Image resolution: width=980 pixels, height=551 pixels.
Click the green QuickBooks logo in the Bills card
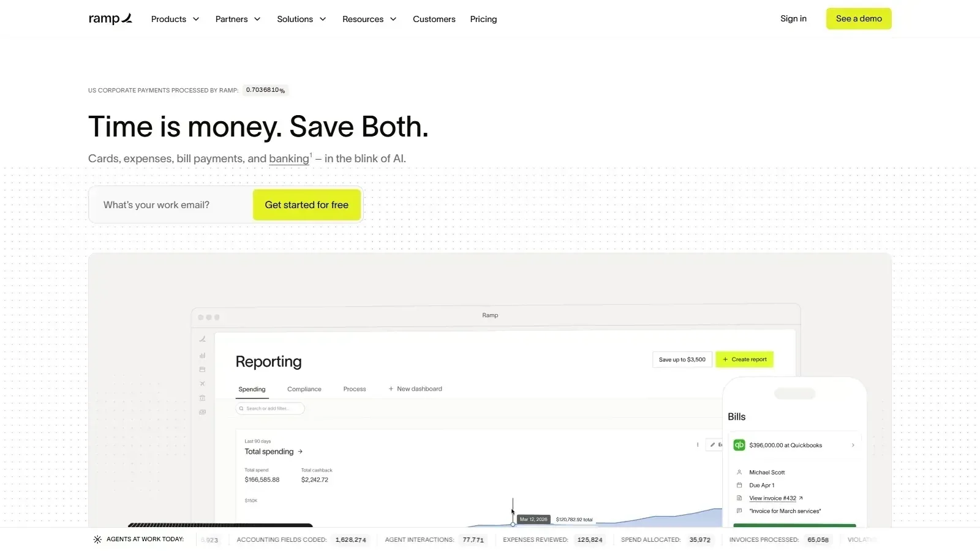pos(739,445)
